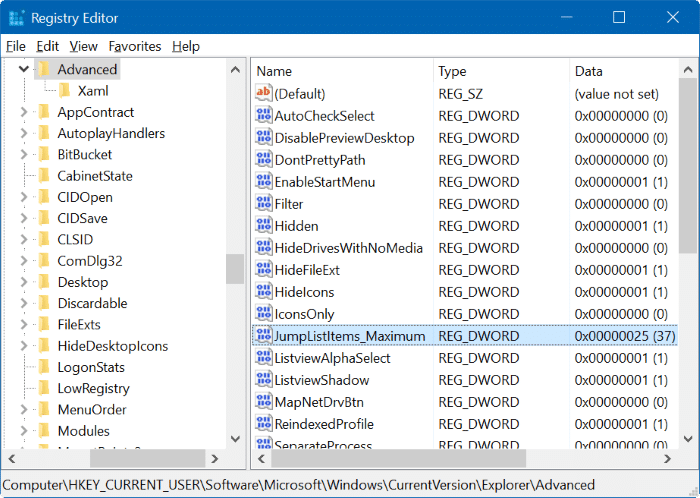Expand the BitBucket key
700x498 pixels.
tap(24, 154)
